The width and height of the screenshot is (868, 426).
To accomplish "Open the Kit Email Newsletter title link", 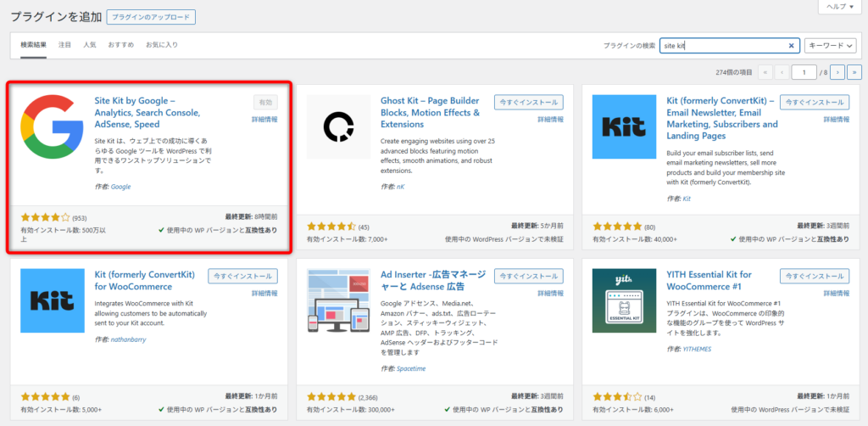I will (x=722, y=119).
